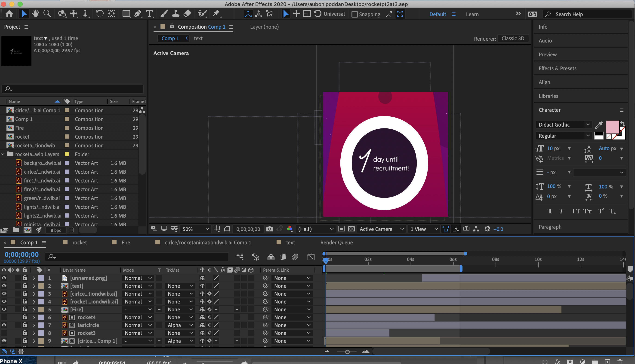The image size is (635, 364).
Task: Toggle Faux Bold in Character panel
Action: (550, 211)
